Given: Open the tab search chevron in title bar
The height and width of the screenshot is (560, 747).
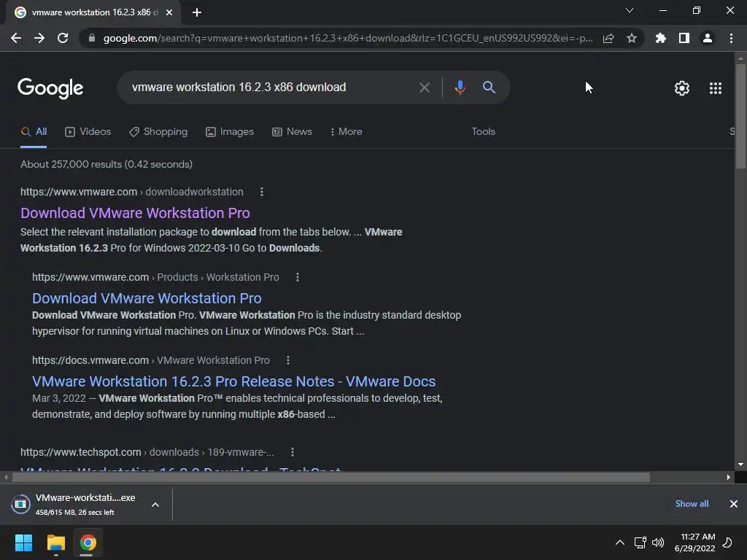Looking at the screenshot, I should [x=630, y=10].
